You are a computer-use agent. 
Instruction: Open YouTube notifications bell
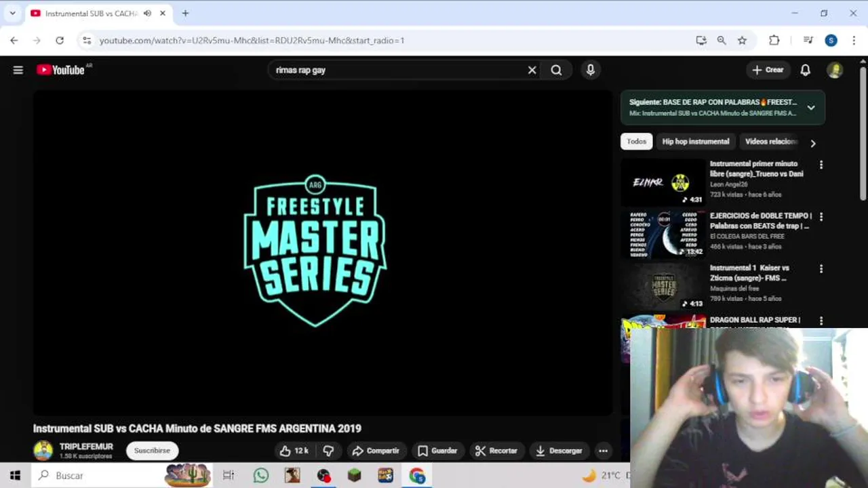pos(805,70)
